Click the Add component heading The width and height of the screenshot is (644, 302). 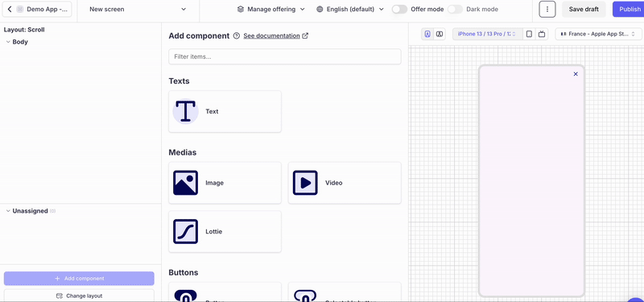(199, 35)
